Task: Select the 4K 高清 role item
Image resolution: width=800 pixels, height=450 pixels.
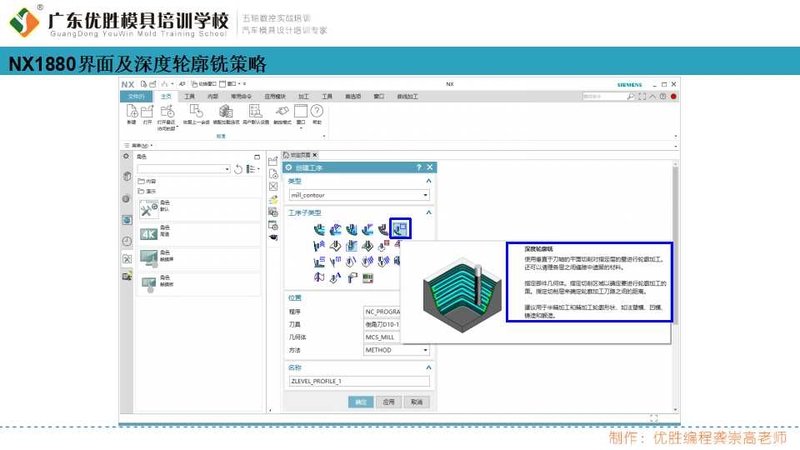Action: coord(199,234)
